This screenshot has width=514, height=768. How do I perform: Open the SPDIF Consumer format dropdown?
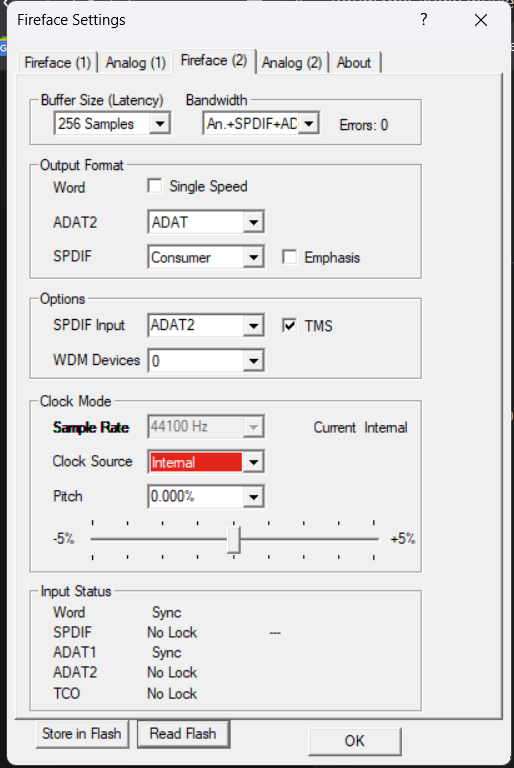pos(206,257)
